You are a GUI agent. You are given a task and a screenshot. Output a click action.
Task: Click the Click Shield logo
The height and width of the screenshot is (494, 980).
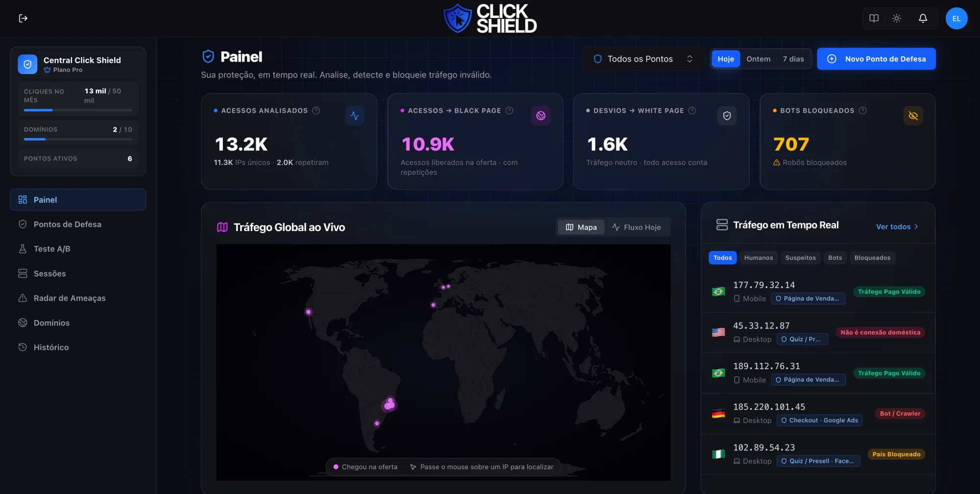490,19
